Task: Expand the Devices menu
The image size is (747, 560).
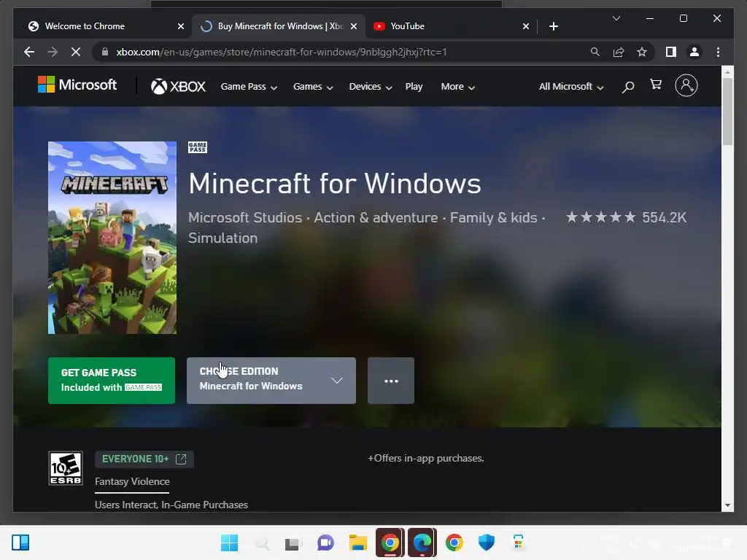Action: 370,87
